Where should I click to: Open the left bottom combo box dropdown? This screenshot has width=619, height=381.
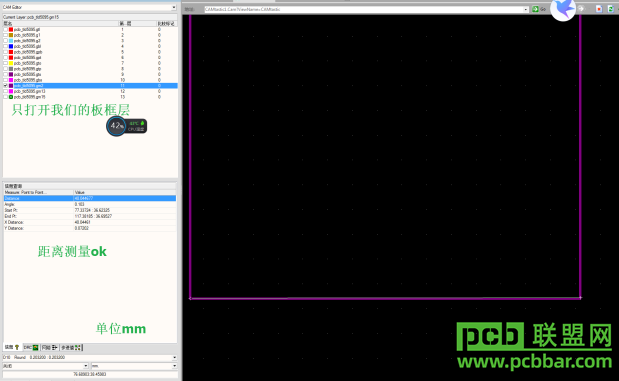coord(86,366)
